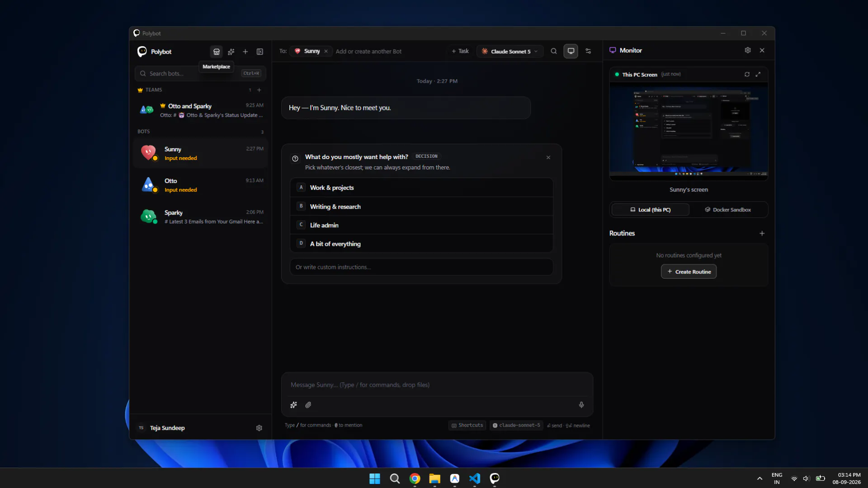Open the Otto and Sparky team chat
Viewport: 868px width, 488px height.
pos(200,110)
